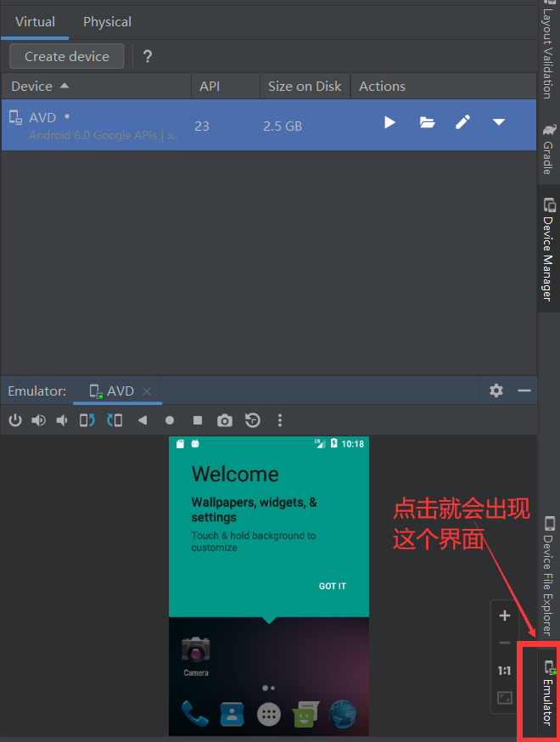The width and height of the screenshot is (560, 742).
Task: Hide the Emulator panel with minus icon
Action: click(x=524, y=391)
